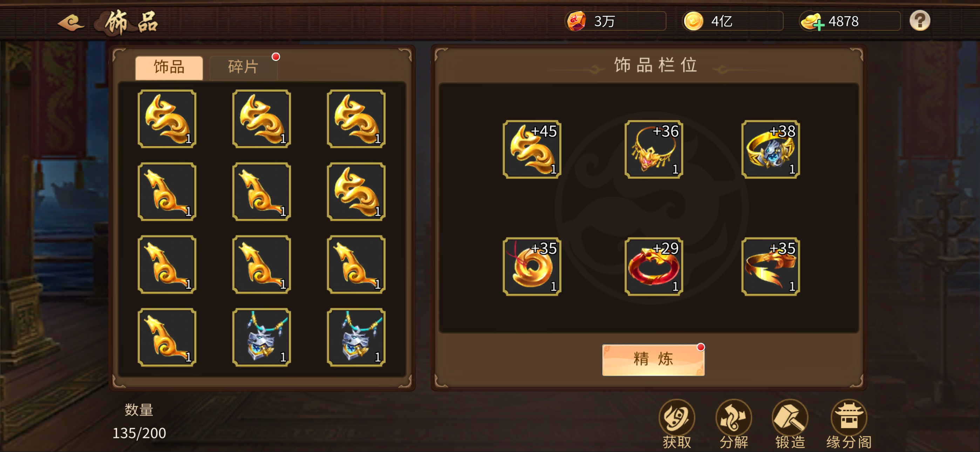This screenshot has height=452, width=980.
Task: Select the equipped jade disc pendant +35
Action: point(531,267)
